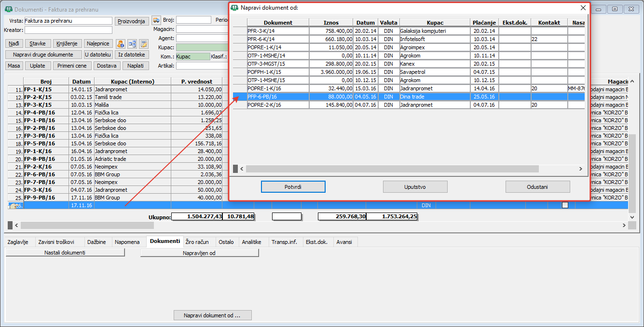Switch to the Zaglavlje tab
The image size is (644, 327).
19,242
